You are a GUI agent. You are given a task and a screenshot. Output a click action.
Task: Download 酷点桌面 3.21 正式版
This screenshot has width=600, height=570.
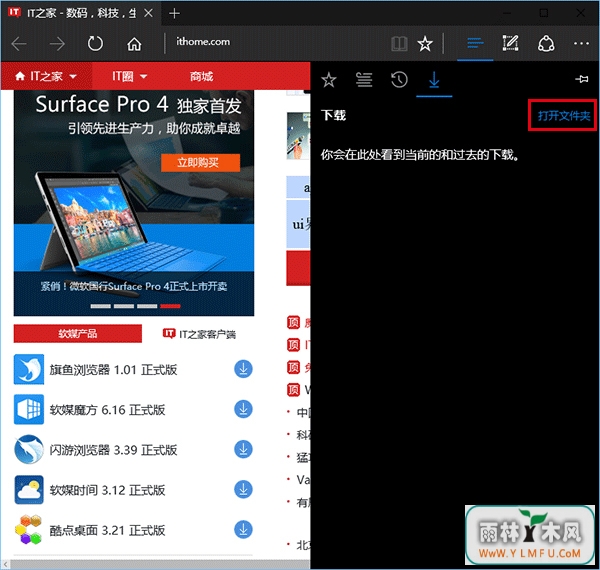pos(243,530)
